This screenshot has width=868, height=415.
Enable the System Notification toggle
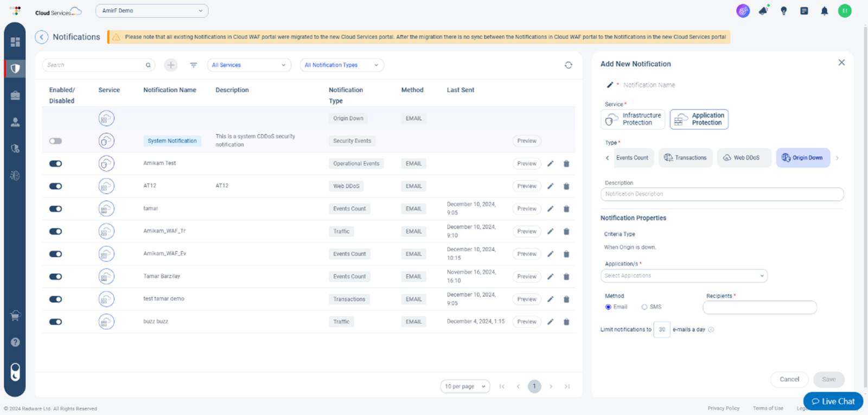click(x=55, y=141)
